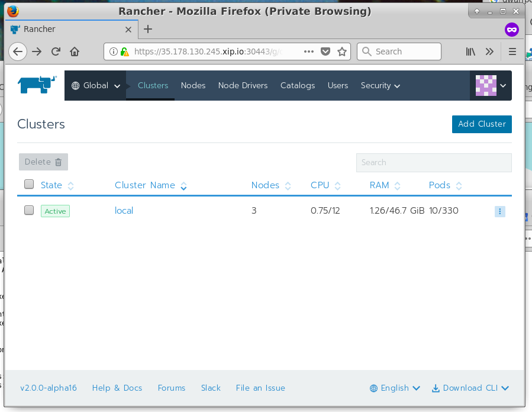Open a new browser tab
Image resolution: width=532 pixels, height=412 pixels.
(148, 29)
